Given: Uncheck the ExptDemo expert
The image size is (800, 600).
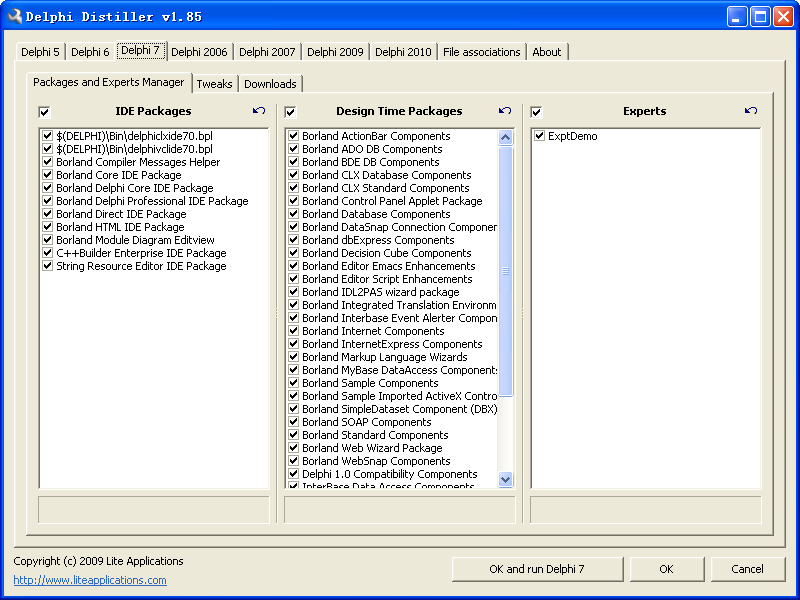Looking at the screenshot, I should point(539,136).
